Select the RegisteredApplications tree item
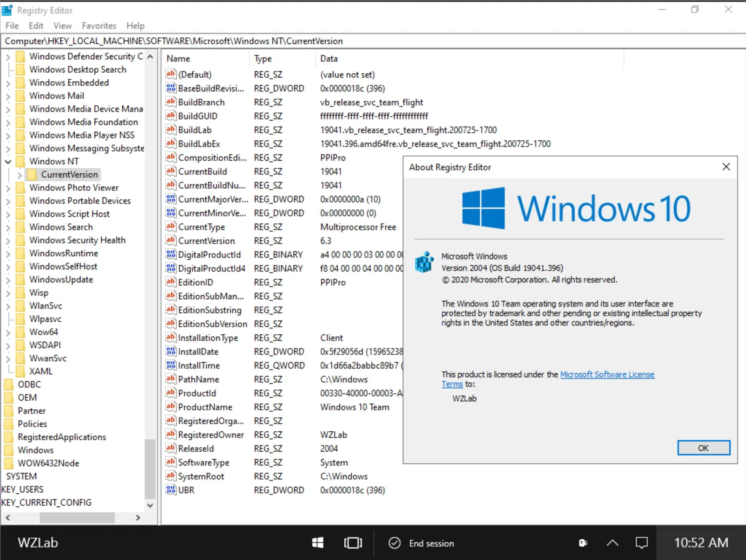 tap(62, 437)
